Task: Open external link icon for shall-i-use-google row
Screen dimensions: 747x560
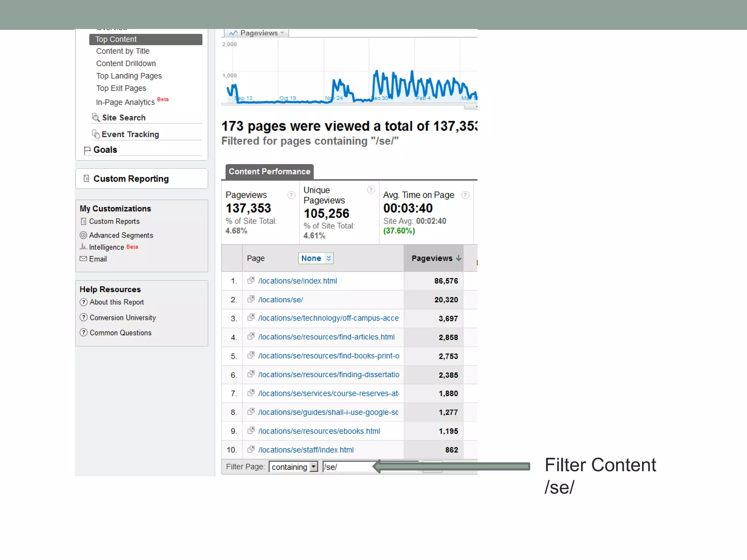Action: [x=251, y=412]
